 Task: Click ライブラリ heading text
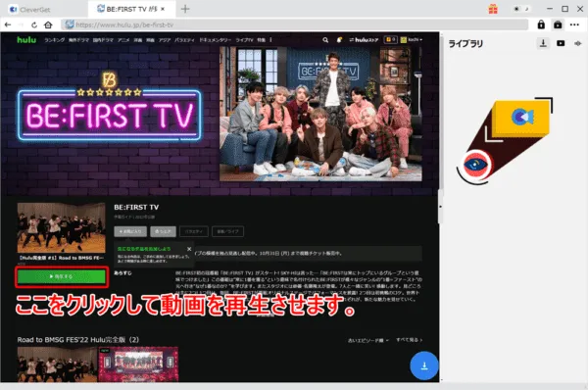465,44
